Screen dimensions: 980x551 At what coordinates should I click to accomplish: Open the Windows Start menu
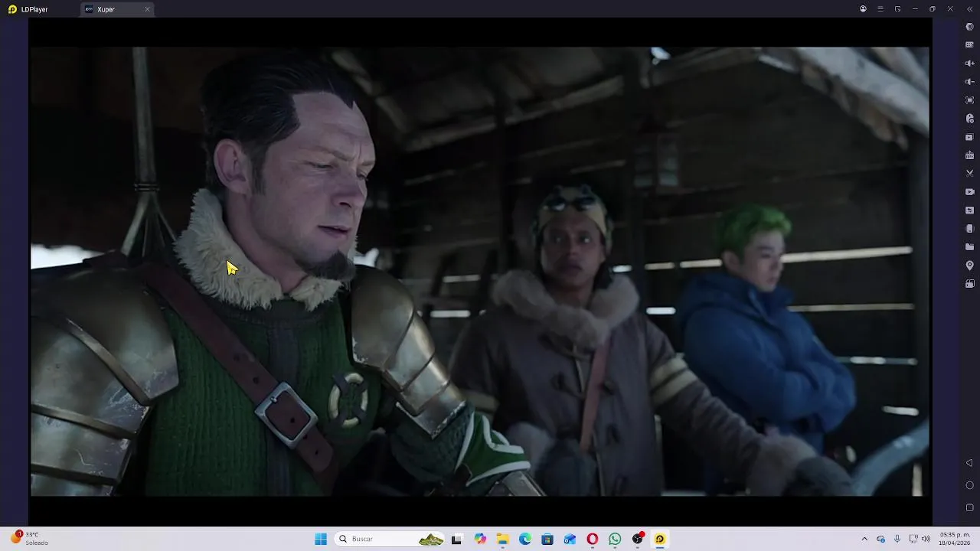pos(321,539)
